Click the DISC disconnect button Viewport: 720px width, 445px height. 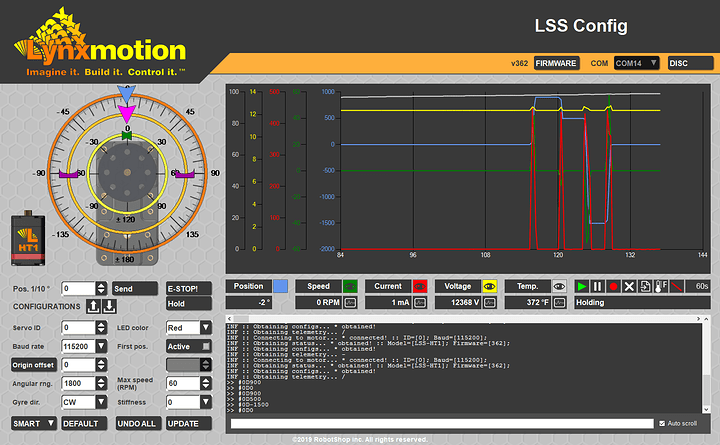[691, 63]
